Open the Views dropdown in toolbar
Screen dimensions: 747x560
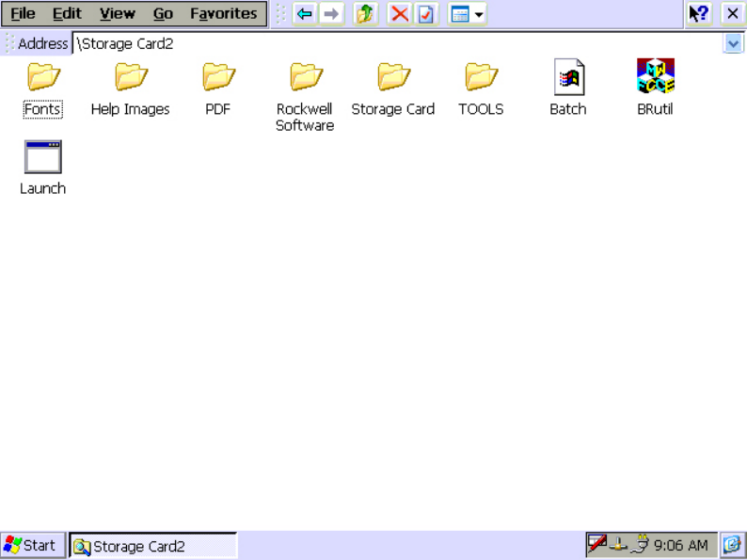pyautogui.click(x=468, y=14)
